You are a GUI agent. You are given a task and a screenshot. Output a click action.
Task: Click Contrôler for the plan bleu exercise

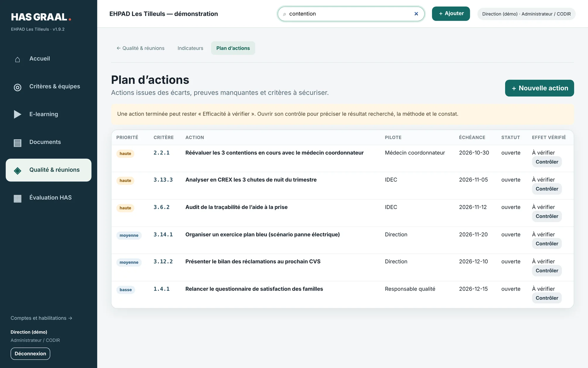[547, 244]
